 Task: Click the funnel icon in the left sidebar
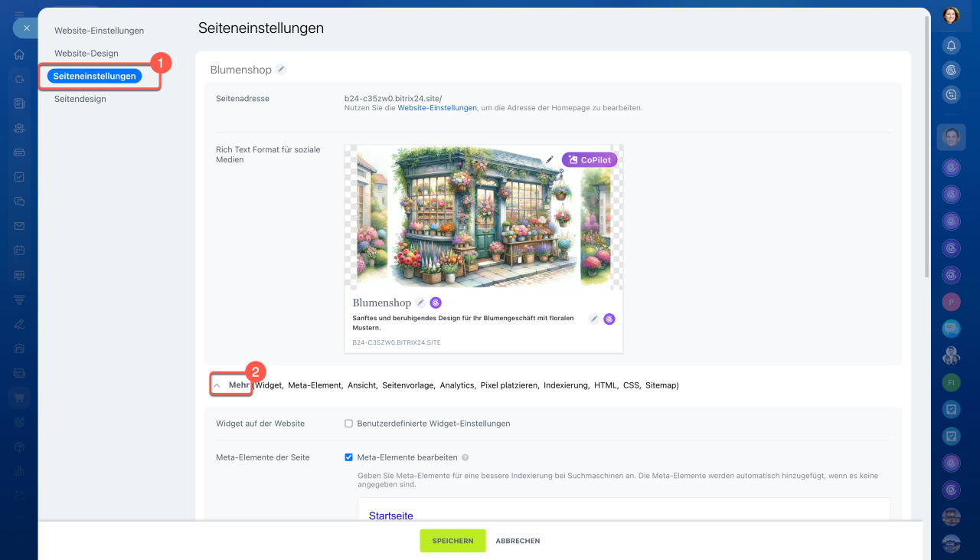click(19, 300)
